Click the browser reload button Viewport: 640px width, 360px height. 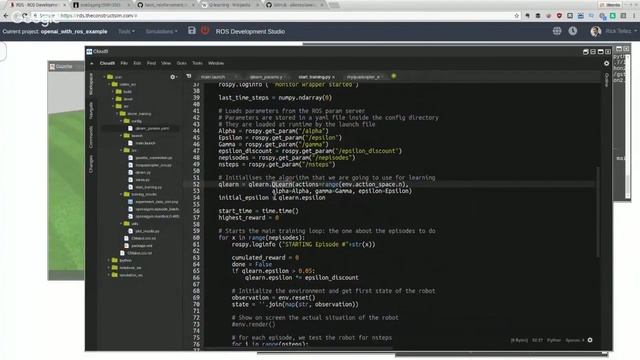click(24, 16)
